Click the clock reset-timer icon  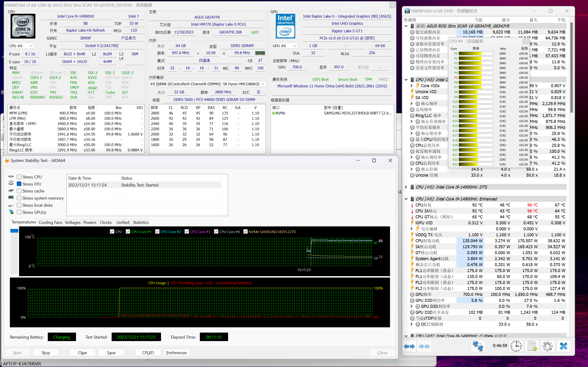pos(516,346)
